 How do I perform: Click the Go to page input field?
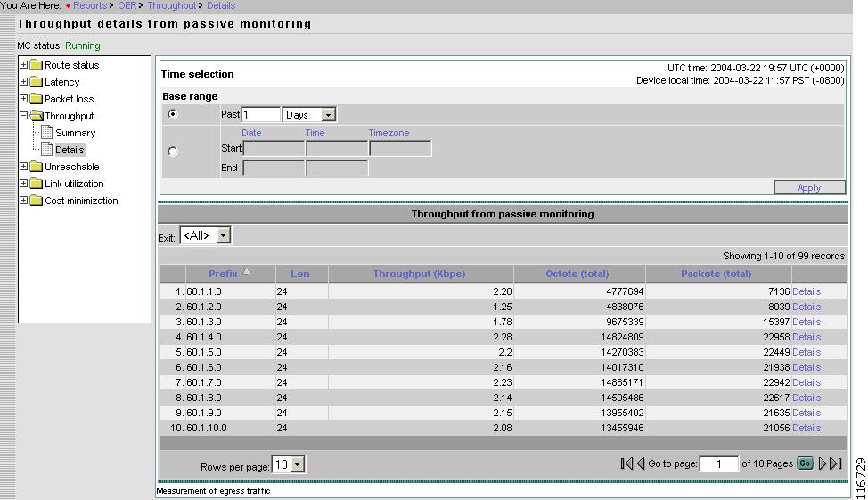(x=718, y=463)
